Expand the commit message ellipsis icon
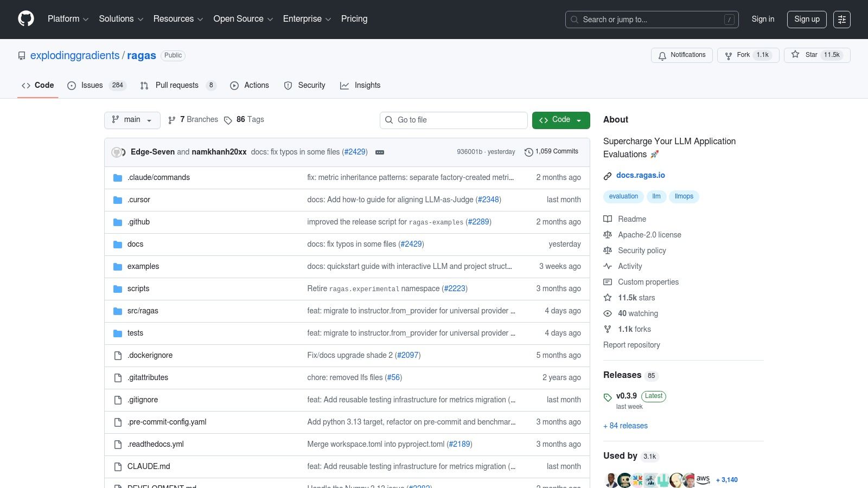The height and width of the screenshot is (488, 868). [x=380, y=152]
